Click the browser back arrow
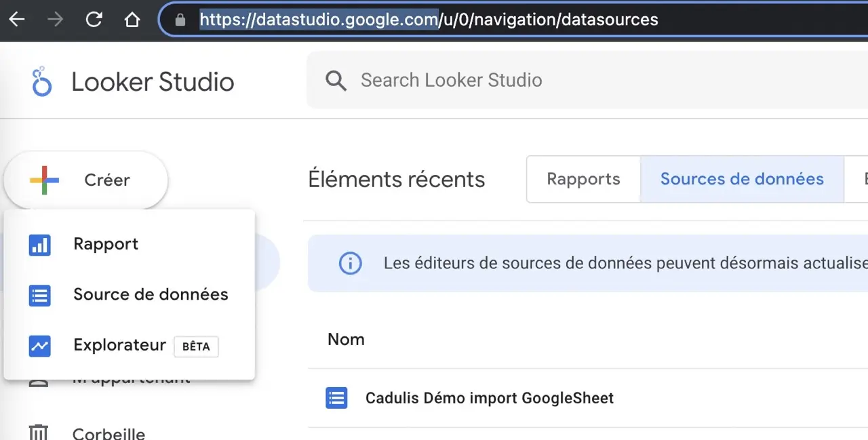This screenshot has height=440, width=868. (16, 20)
